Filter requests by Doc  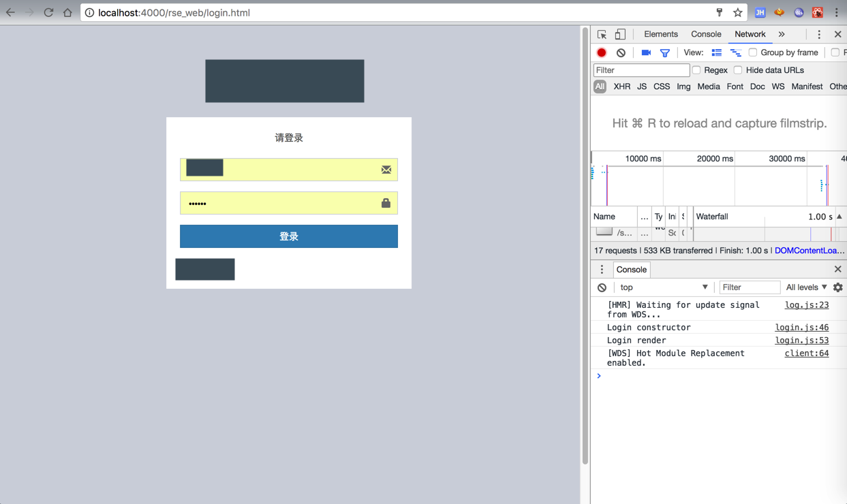[757, 86]
